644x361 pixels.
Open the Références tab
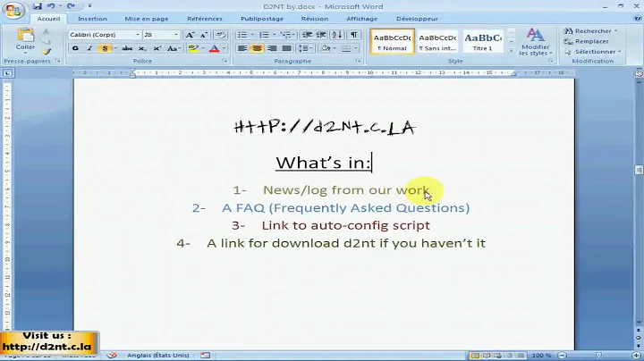[205, 19]
